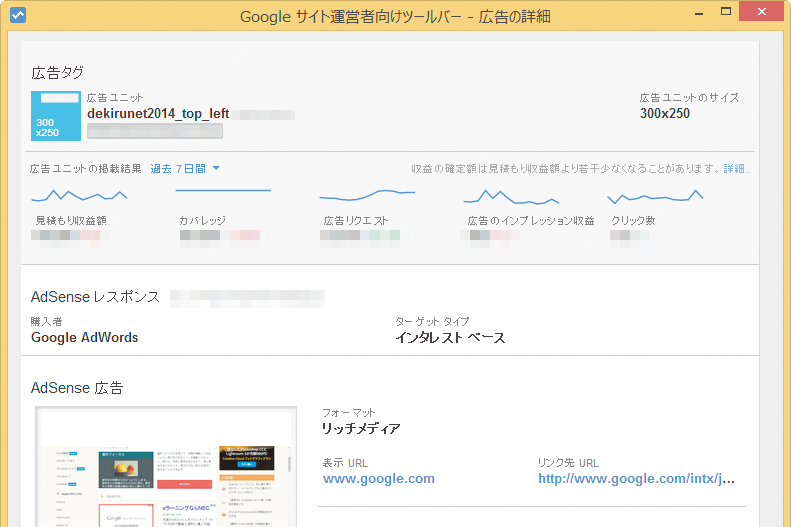Click the 広告タグ section heading

(x=58, y=73)
